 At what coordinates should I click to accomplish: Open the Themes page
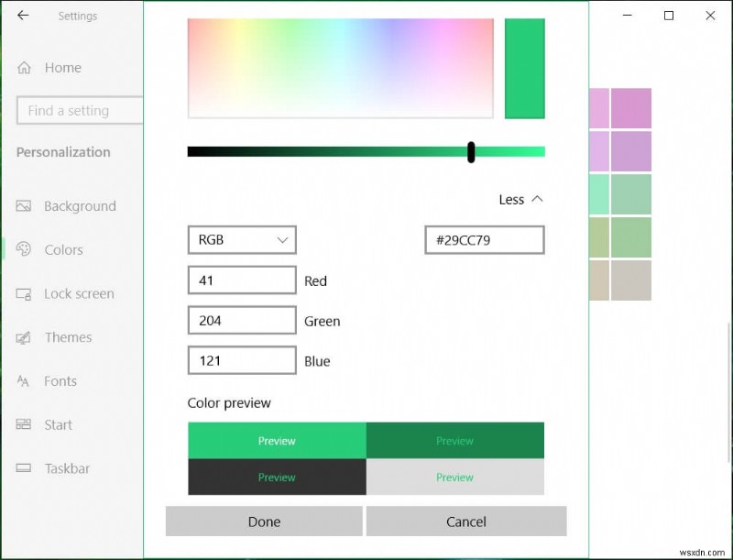click(68, 337)
